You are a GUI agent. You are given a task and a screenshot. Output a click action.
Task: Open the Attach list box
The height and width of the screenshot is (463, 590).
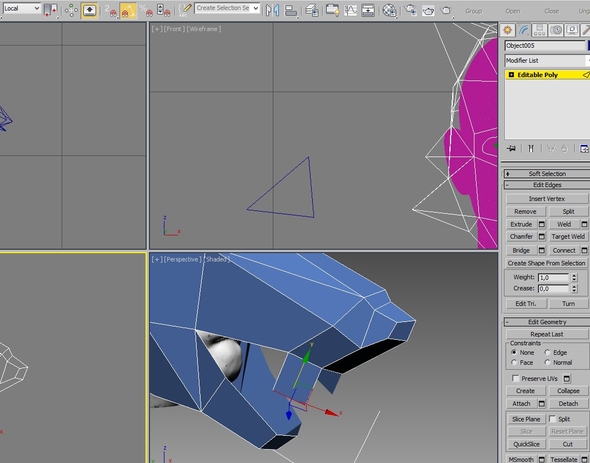point(541,404)
